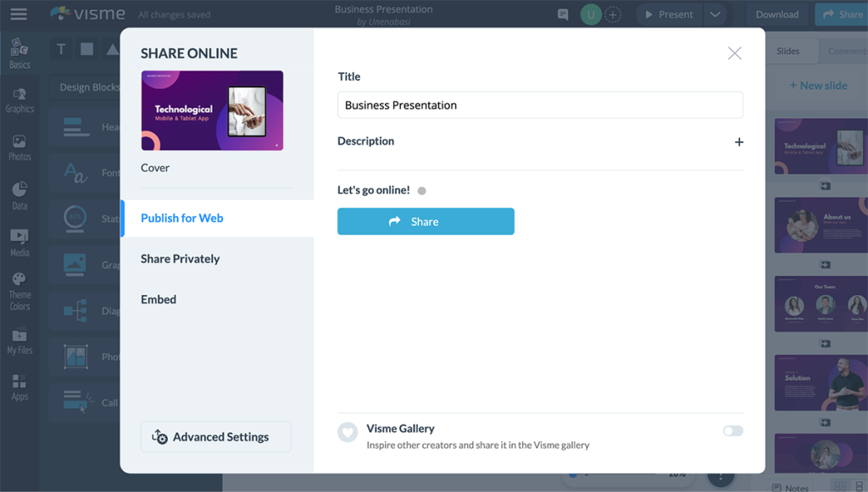This screenshot has width=868, height=492.
Task: Click the comments speech bubble icon
Action: (563, 14)
